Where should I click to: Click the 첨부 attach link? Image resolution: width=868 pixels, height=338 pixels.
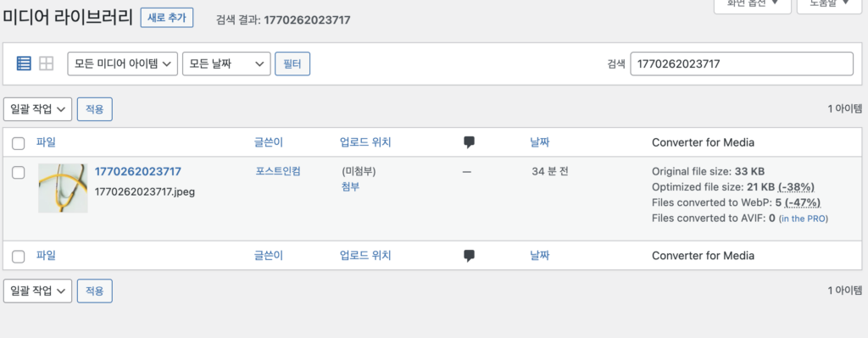coord(350,187)
